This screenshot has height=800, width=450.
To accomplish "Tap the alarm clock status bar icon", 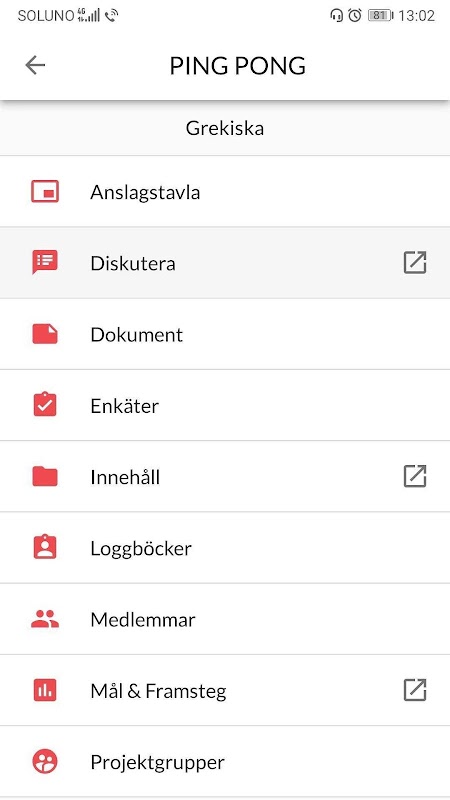I will pos(355,15).
